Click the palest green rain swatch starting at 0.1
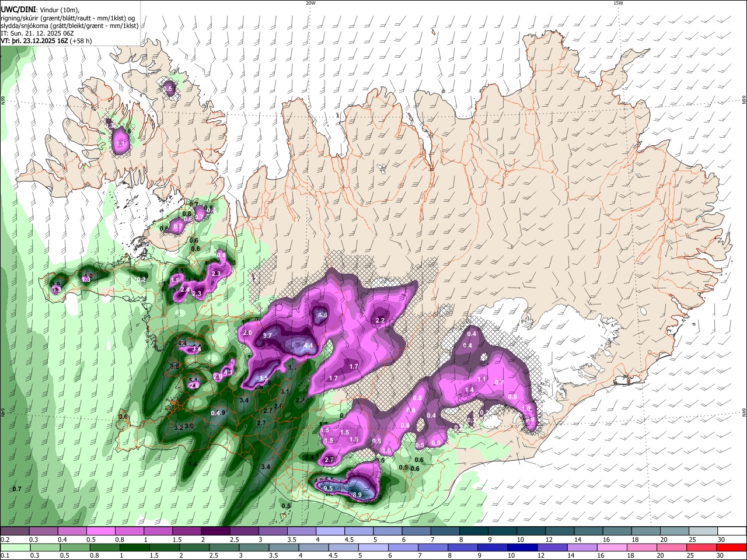Image resolution: width=747 pixels, height=560 pixels. [x=15, y=547]
